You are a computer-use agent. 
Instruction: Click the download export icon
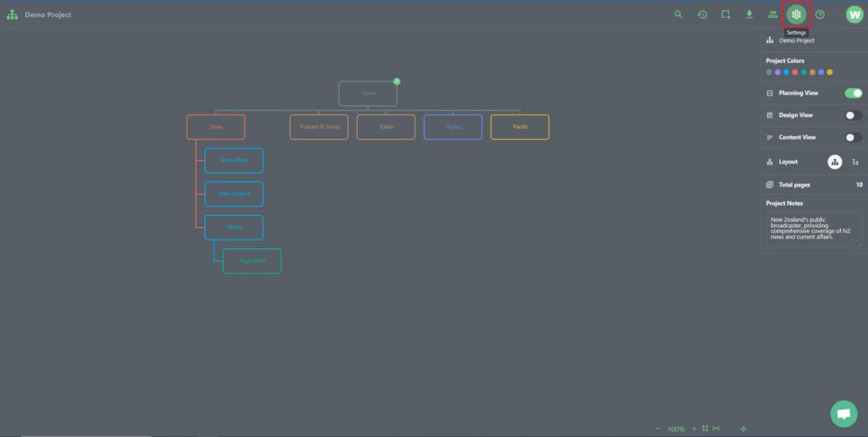click(x=749, y=14)
